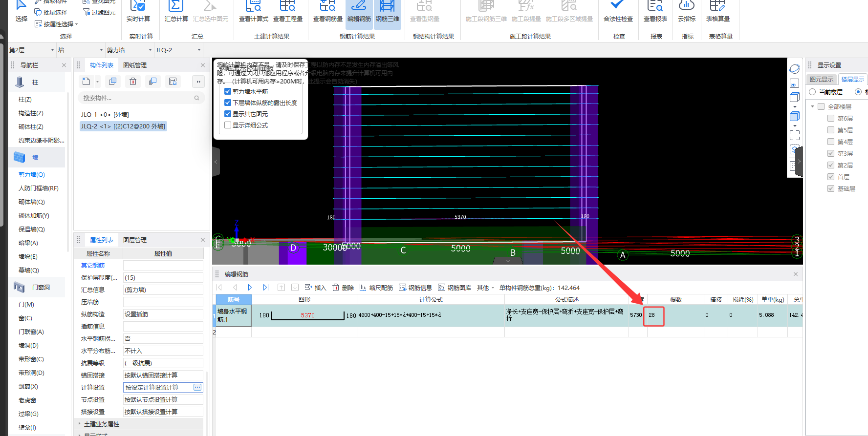Uncheck the 第3层 floor checkbox
868x436 pixels.
pyautogui.click(x=831, y=153)
